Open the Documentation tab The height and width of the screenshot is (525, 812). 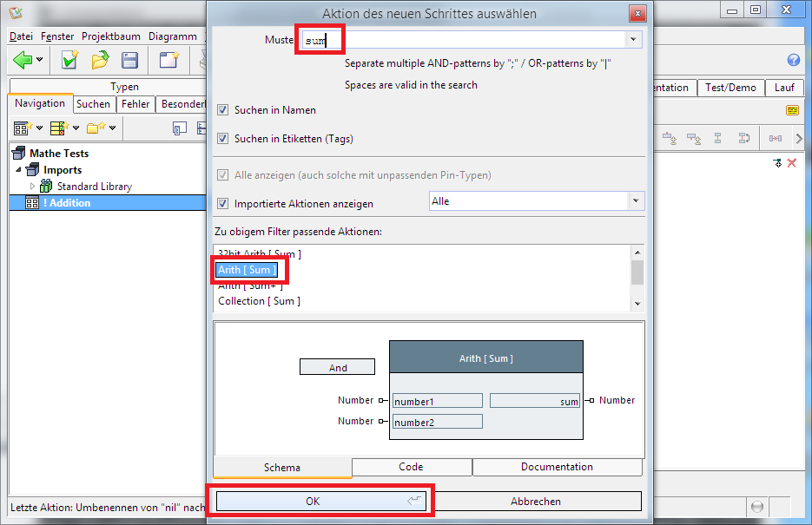pyautogui.click(x=557, y=467)
